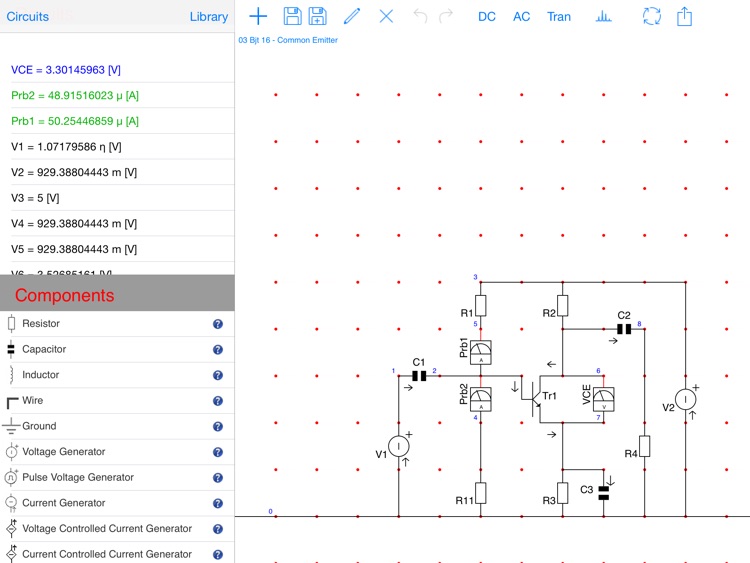The height and width of the screenshot is (563, 750).
Task: Select the Ground component
Action: 117,426
